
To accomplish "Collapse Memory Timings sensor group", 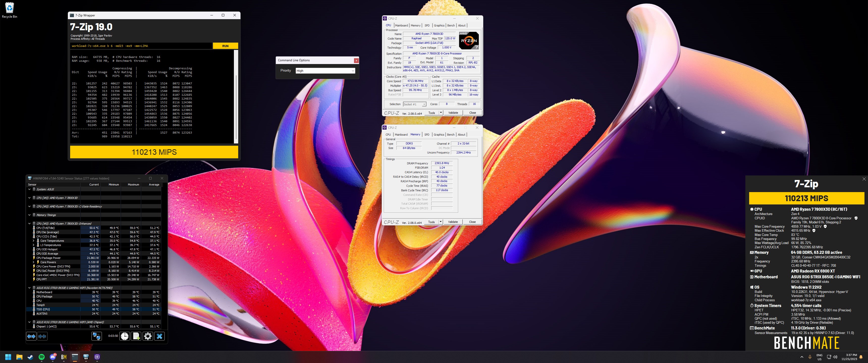I will 29,215.
